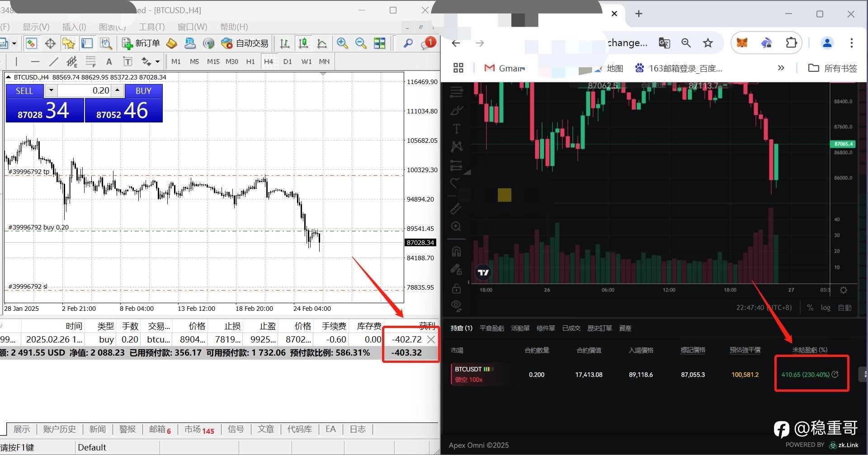Select the text label 'T' tool
The image size is (868, 455).
(127, 61)
